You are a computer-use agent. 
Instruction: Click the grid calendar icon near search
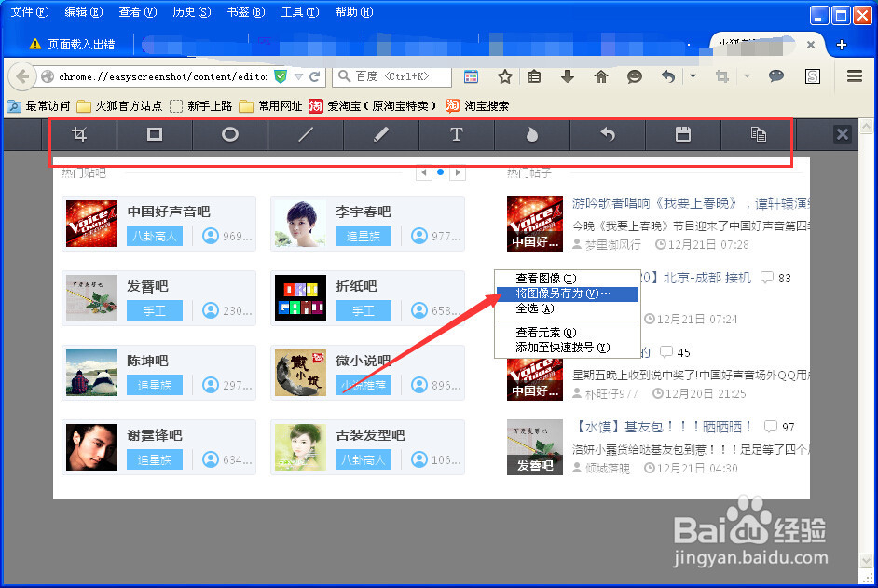tap(471, 76)
